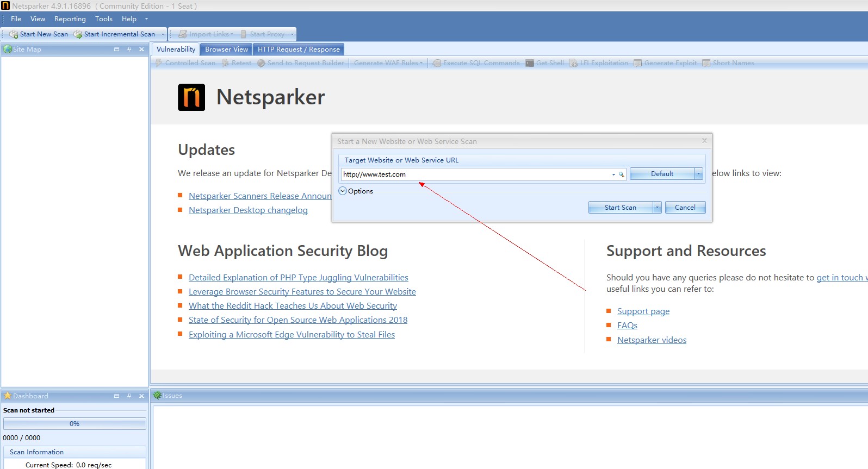Open the PHP Type Juggling Vulnerabilities article
This screenshot has width=868, height=469.
(299, 278)
